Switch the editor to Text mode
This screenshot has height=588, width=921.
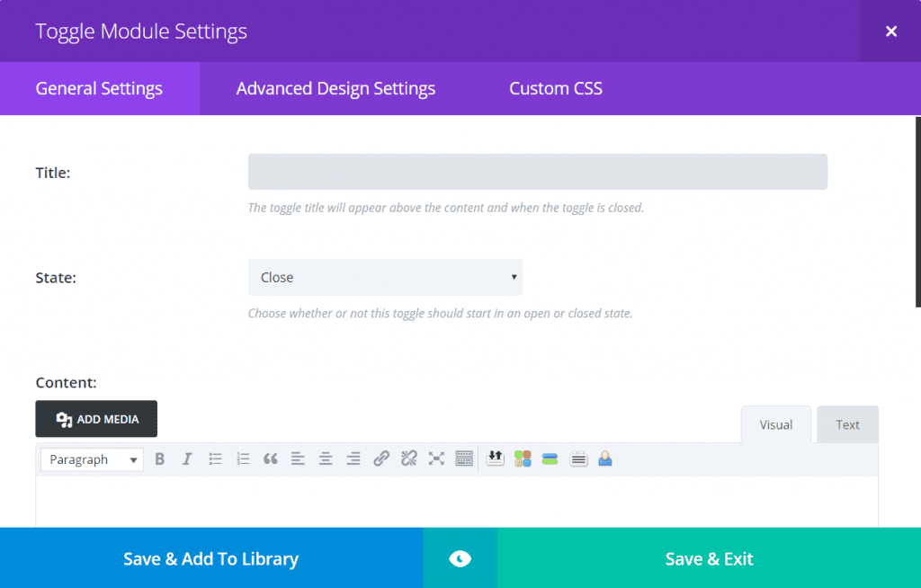pyautogui.click(x=846, y=423)
